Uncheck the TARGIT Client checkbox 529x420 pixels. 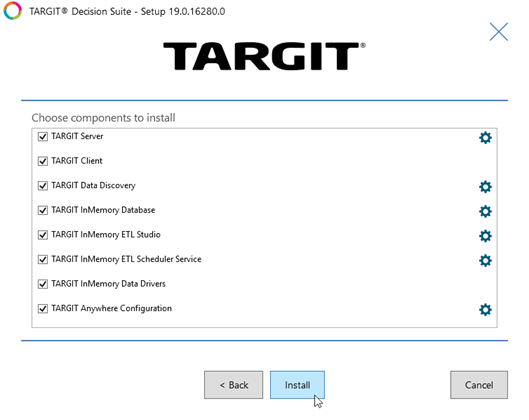(x=43, y=161)
